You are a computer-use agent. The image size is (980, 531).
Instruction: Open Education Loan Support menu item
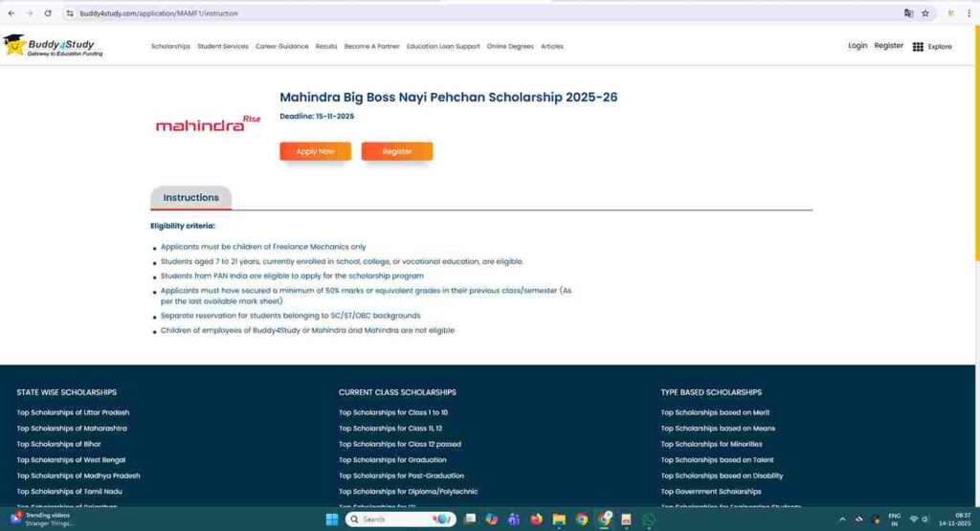(x=443, y=46)
